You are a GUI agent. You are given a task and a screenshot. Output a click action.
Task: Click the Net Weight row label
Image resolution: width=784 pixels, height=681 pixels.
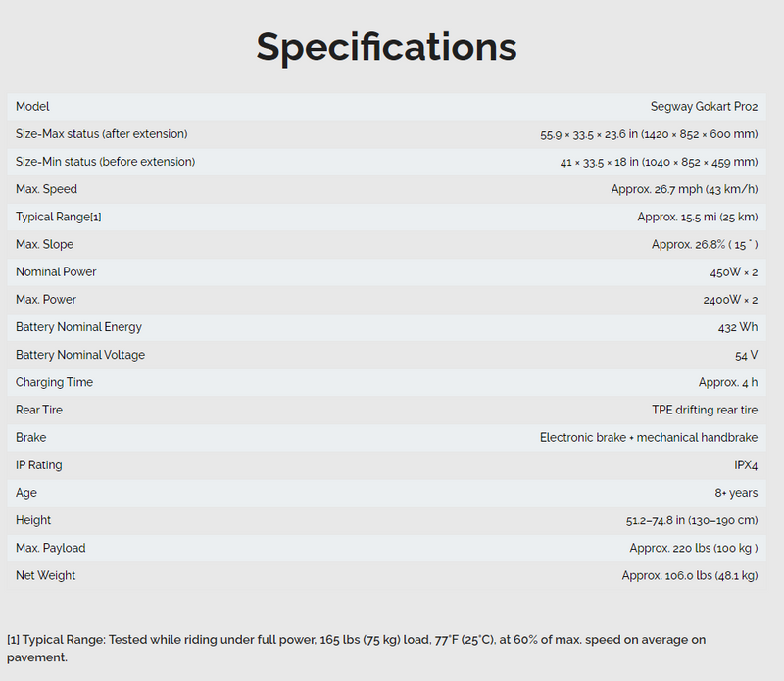click(45, 575)
